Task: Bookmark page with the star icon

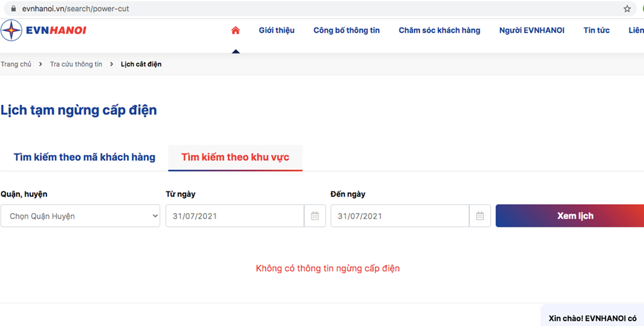Action: coord(627,9)
